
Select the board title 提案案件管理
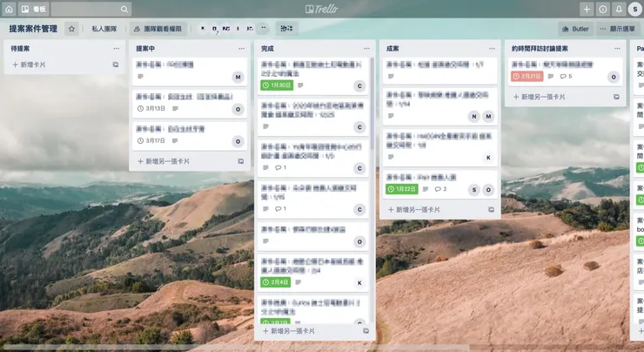pos(33,29)
